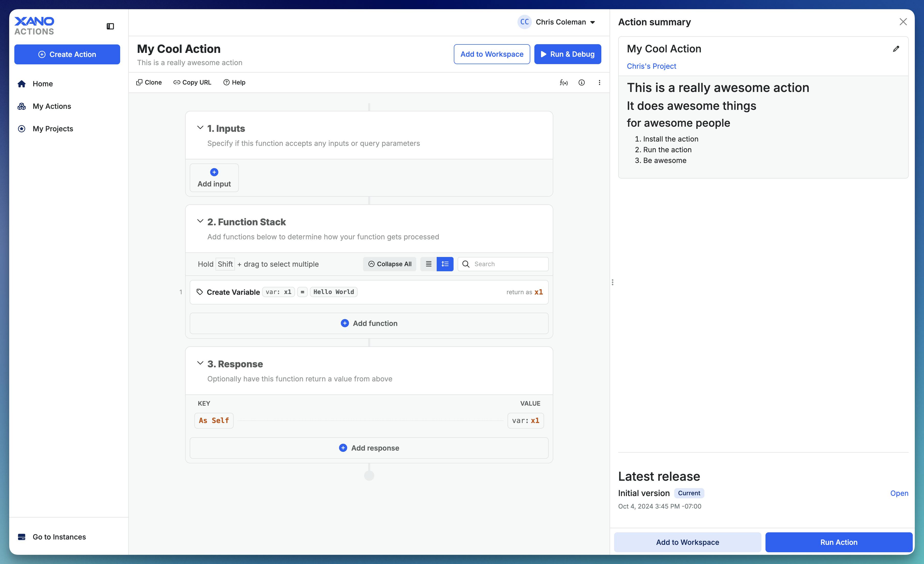Viewport: 924px width, 564px height.
Task: Collapse the 2. Function Stack section
Action: click(200, 221)
